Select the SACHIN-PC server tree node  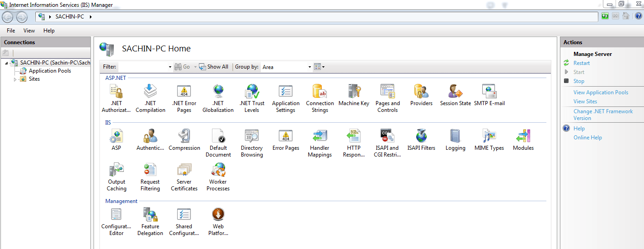[55, 63]
